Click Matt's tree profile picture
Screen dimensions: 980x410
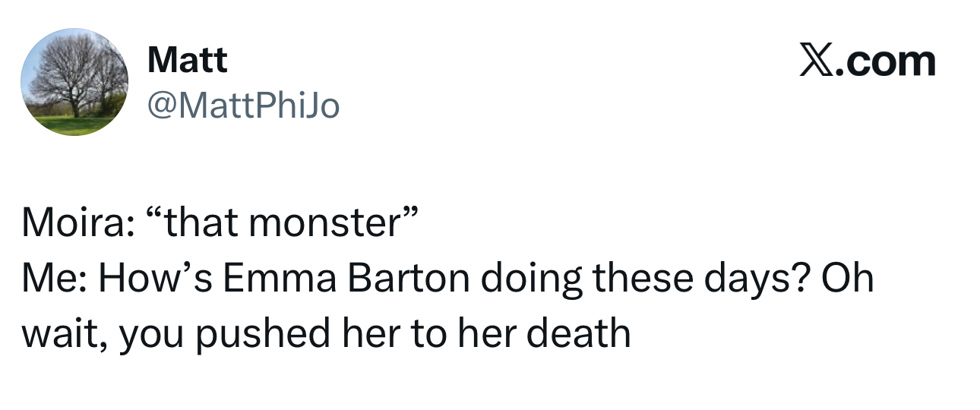tap(74, 82)
